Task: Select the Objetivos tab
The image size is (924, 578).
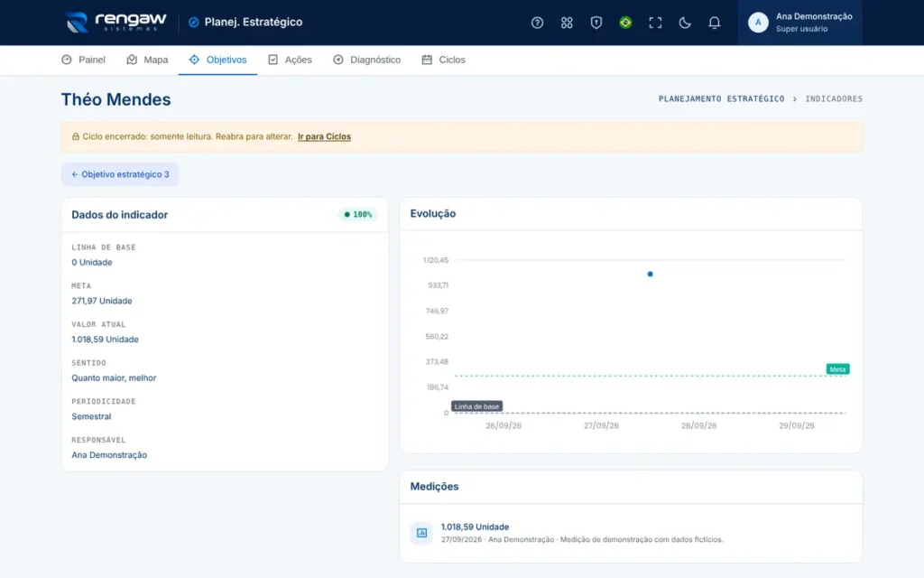Action: coord(217,60)
